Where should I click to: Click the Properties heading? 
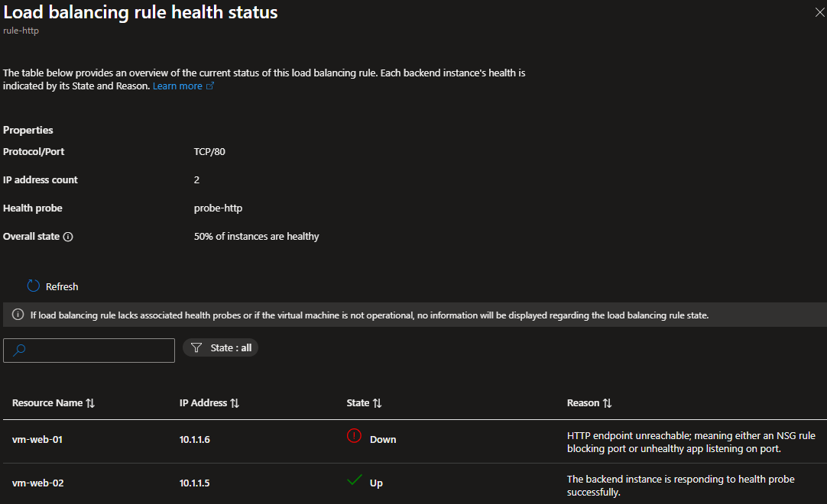(x=28, y=131)
